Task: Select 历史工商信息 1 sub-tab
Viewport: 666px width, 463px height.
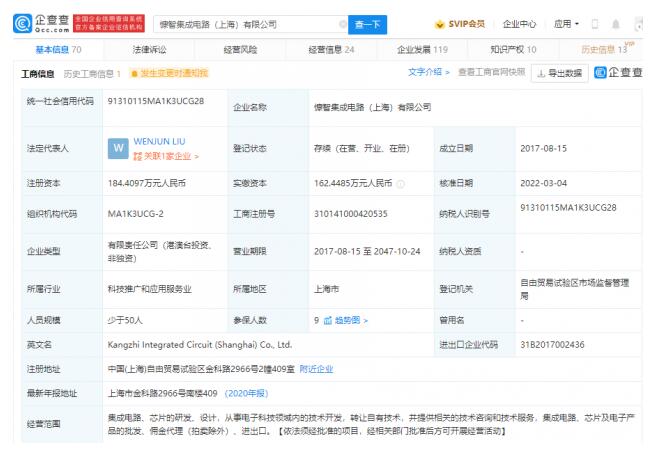Action: 92,74
